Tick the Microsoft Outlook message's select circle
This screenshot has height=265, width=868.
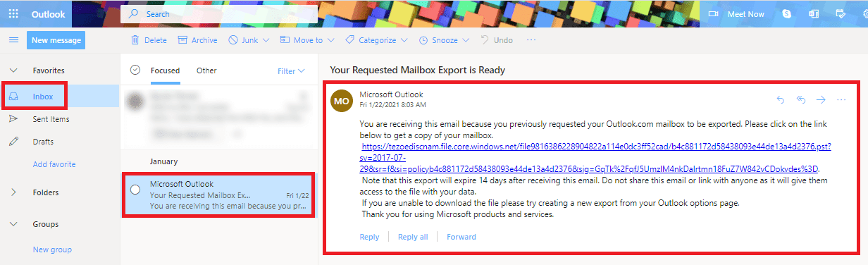pyautogui.click(x=135, y=190)
